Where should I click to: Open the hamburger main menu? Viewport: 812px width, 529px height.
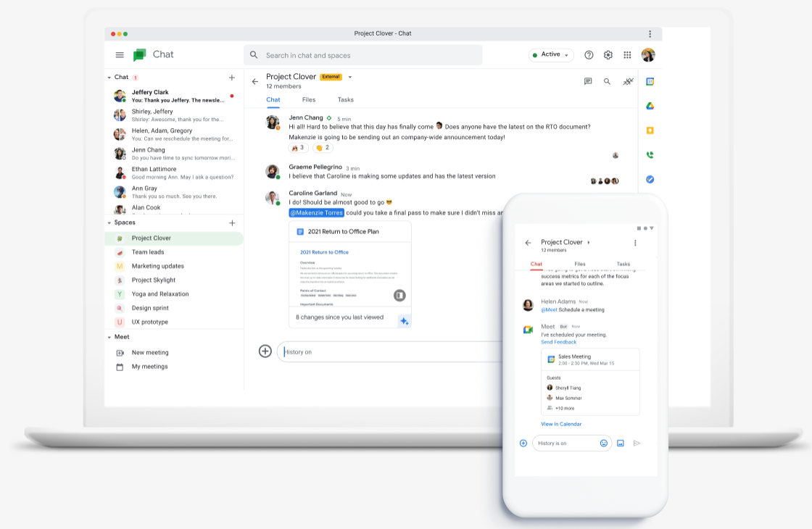[120, 55]
